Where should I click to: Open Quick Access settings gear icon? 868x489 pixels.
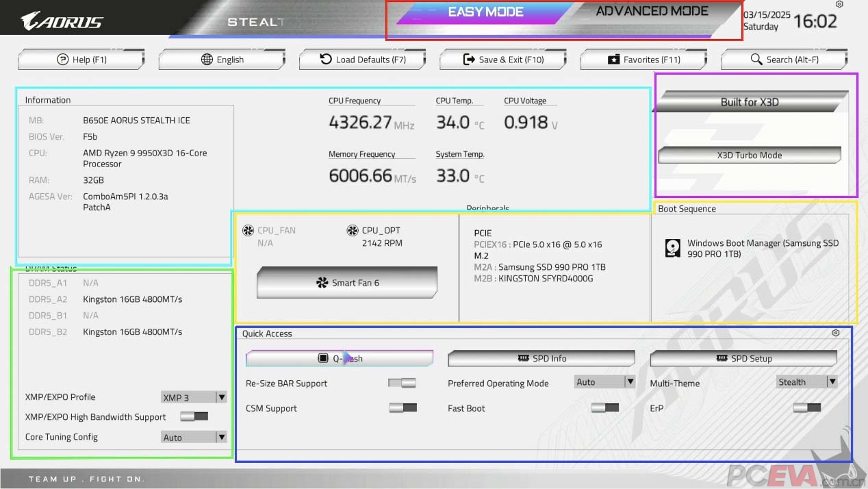coord(836,334)
